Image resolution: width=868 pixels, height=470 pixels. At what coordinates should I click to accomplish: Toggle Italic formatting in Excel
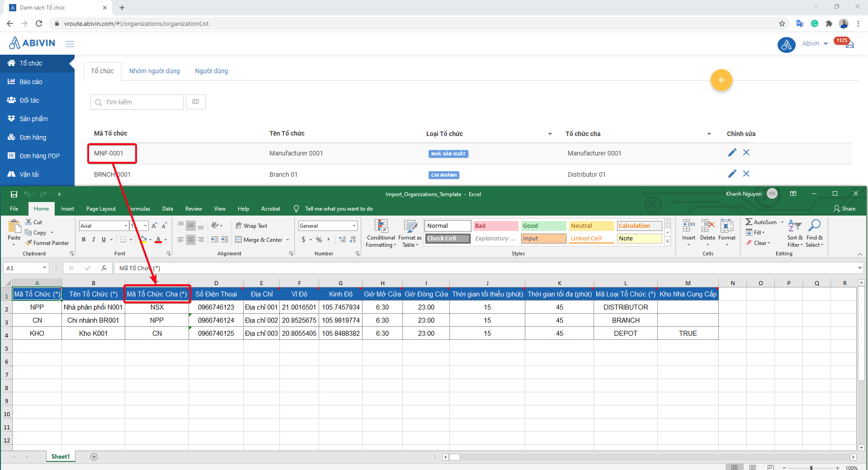pyautogui.click(x=94, y=240)
